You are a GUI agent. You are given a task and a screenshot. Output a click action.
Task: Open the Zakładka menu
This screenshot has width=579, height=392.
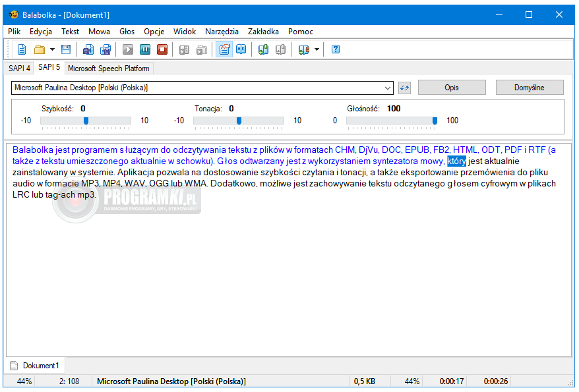click(x=263, y=32)
